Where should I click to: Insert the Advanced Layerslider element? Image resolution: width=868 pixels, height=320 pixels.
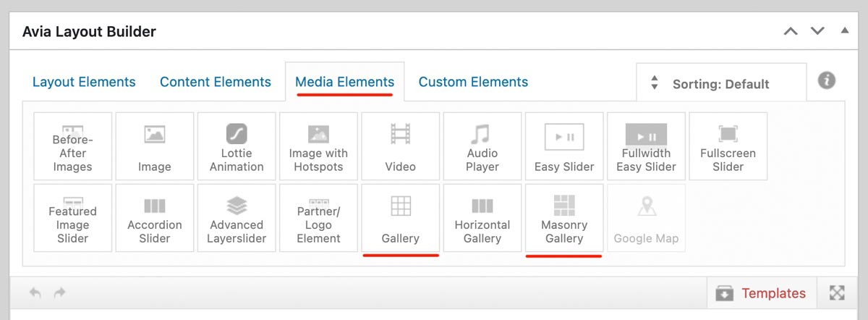pyautogui.click(x=237, y=218)
